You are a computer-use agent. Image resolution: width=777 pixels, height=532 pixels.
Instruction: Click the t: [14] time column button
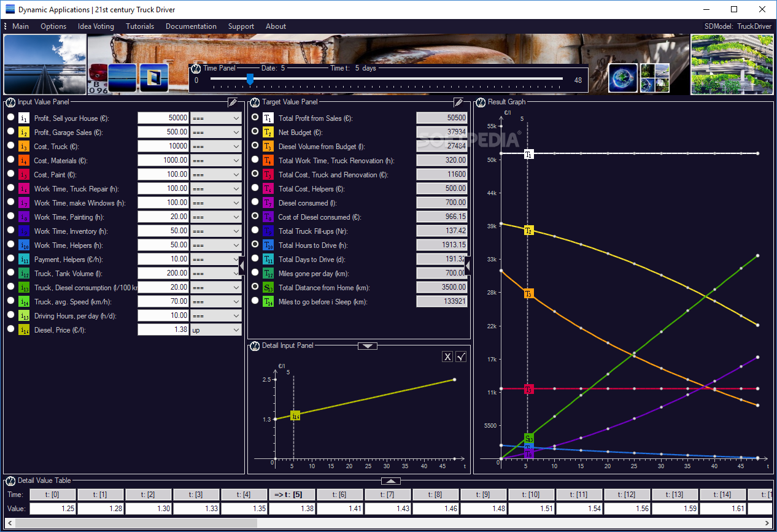(x=723, y=495)
